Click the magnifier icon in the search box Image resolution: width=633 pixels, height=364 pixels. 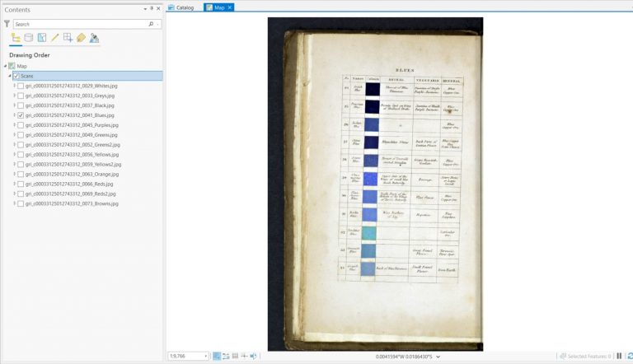click(151, 24)
